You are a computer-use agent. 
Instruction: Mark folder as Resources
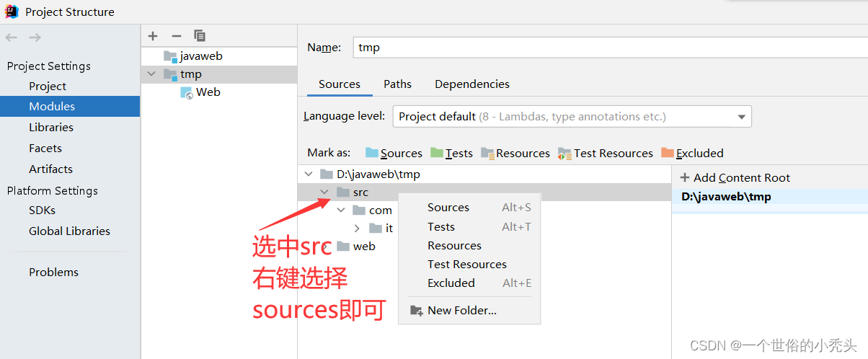point(515,153)
